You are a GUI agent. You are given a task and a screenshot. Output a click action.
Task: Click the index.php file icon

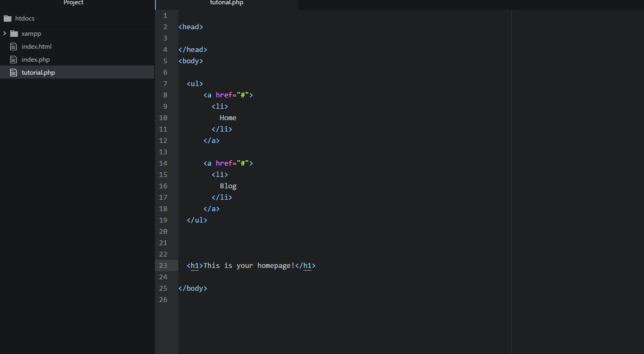click(13, 59)
